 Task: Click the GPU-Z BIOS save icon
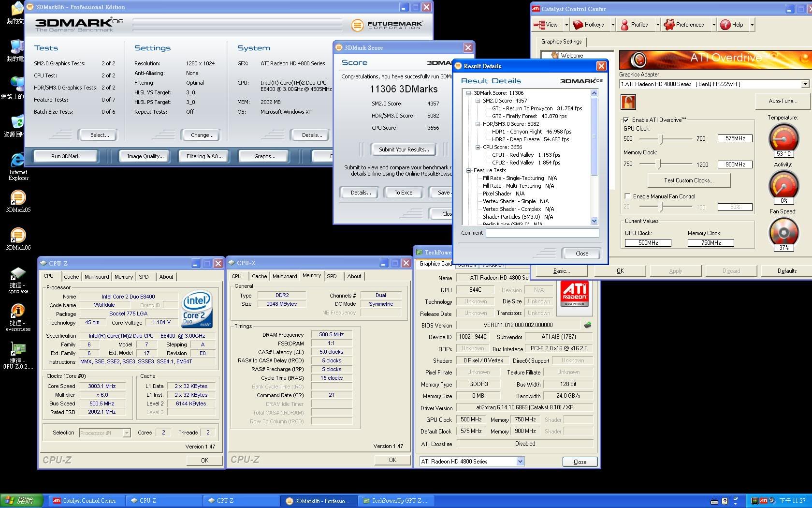[x=588, y=325]
